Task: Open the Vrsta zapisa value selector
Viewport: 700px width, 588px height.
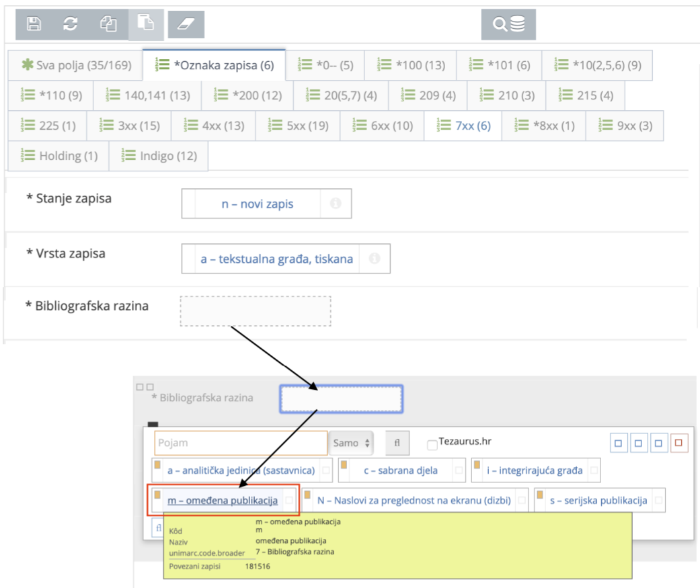Action: coord(276,259)
